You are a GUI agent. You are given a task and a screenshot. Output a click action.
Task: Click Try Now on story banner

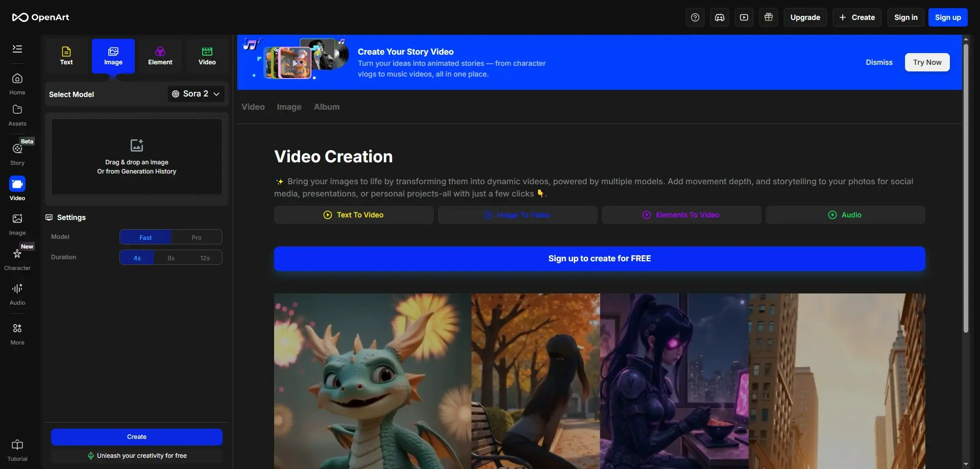[x=927, y=62]
